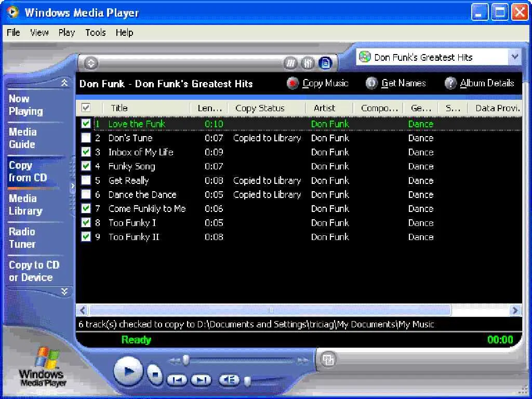Select the Don's Tune title text
The width and height of the screenshot is (532, 399).
pos(130,138)
